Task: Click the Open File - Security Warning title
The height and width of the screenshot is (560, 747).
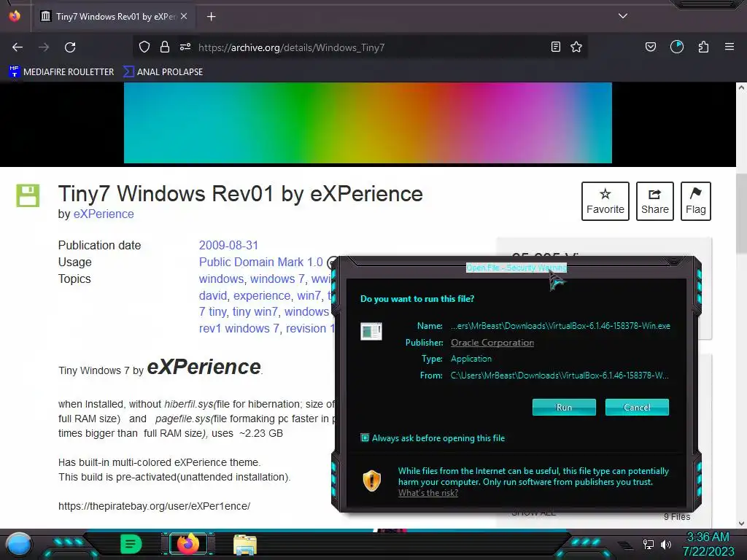Action: [x=516, y=268]
